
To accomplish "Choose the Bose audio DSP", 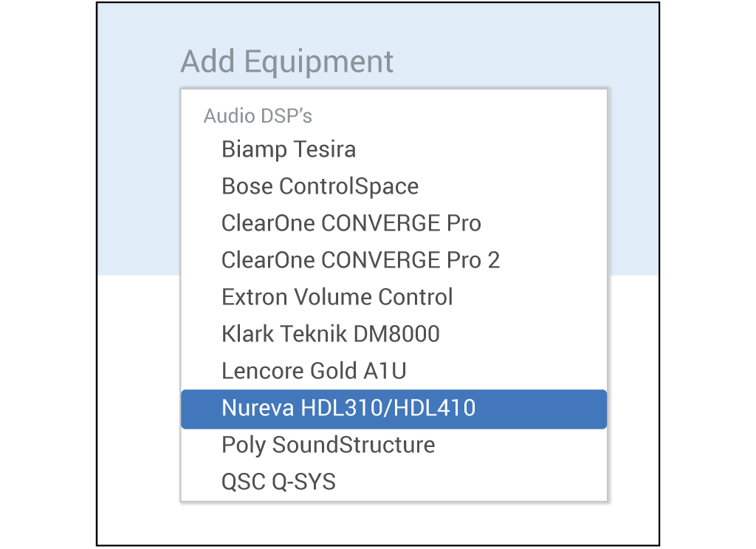I will point(320,186).
